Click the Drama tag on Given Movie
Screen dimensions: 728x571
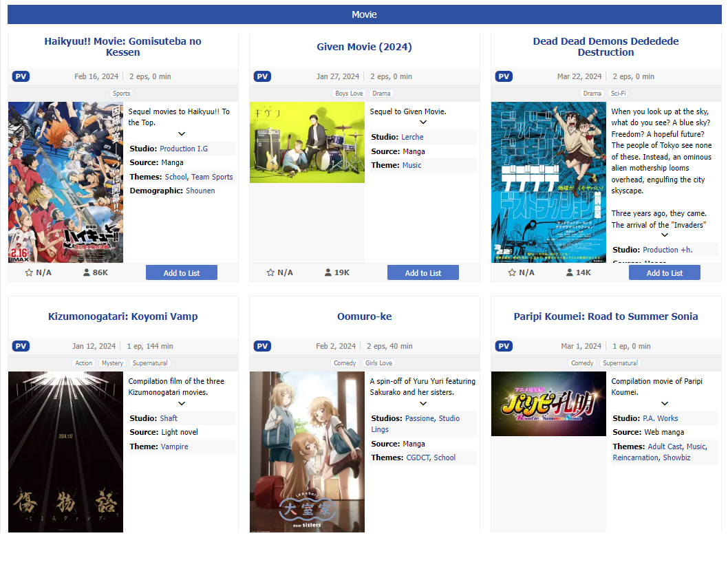coord(381,94)
